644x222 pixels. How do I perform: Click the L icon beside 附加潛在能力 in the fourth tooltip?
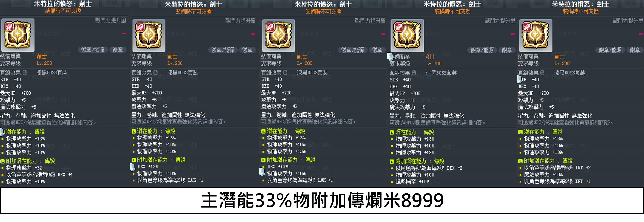coord(392,161)
